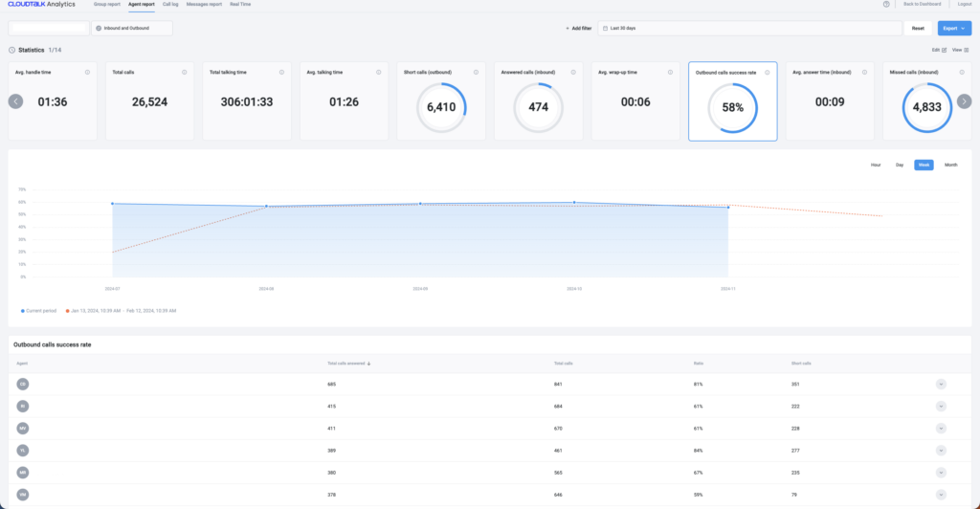Viewport: 980px width, 509px height.
Task: Click info icon on Avg. wrap-up time card
Action: (670, 72)
